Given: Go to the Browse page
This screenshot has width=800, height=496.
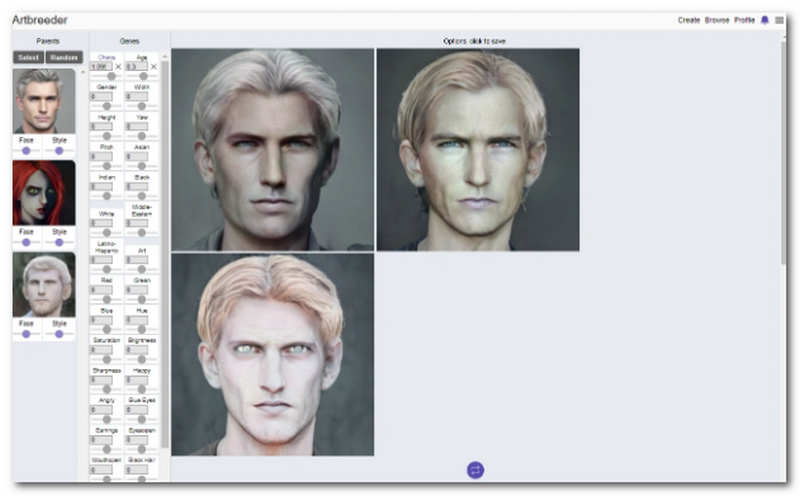Looking at the screenshot, I should click(717, 20).
